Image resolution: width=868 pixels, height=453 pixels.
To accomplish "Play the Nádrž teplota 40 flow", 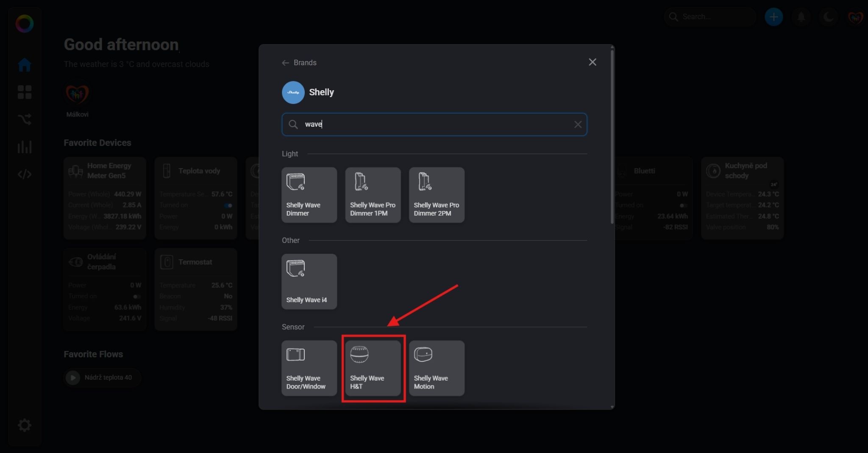I will [73, 377].
